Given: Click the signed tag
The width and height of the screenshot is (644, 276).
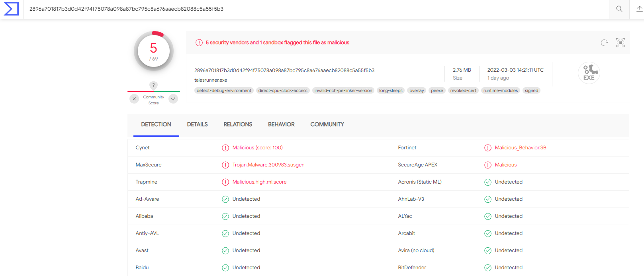Looking at the screenshot, I should coord(531,91).
